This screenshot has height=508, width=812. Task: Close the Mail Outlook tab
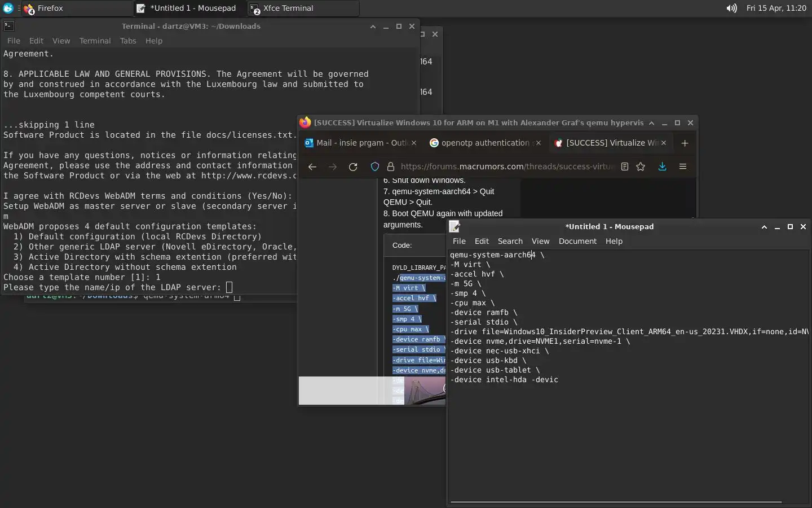pos(414,143)
